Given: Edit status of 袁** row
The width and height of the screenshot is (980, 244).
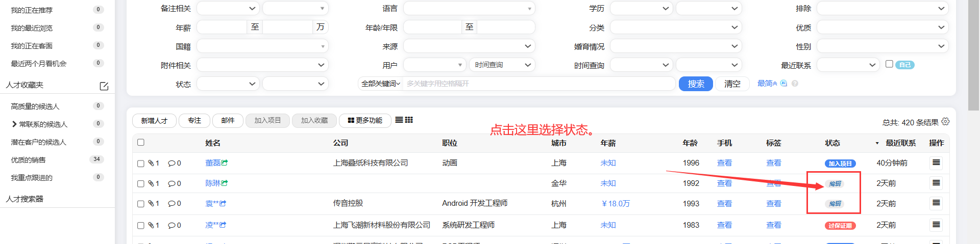Looking at the screenshot, I should point(835,204).
